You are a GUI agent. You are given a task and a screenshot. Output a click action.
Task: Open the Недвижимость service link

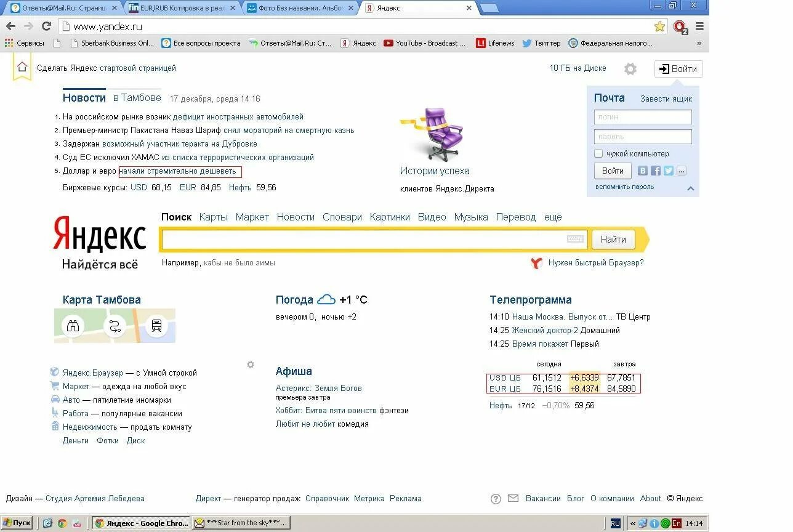tap(90, 427)
